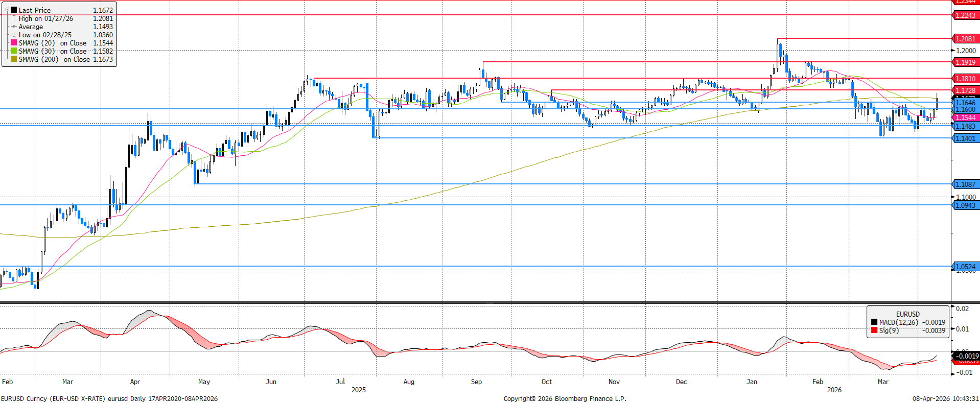Click the green SMAVG (30) color swatch
980x403 pixels.
point(14,51)
